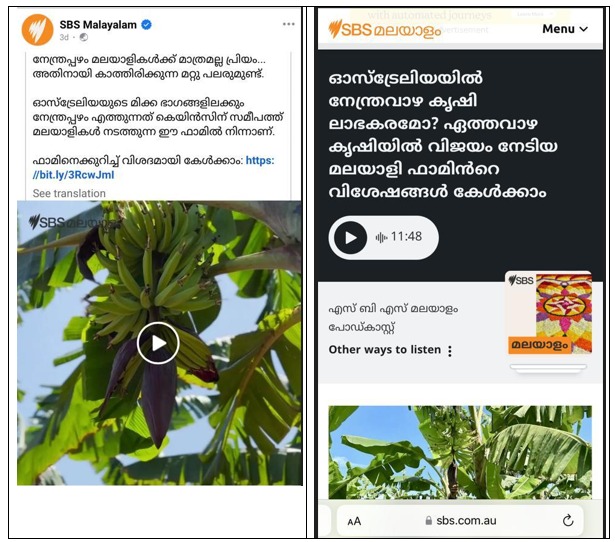Click See translation under the post
This screenshot has height=542, width=615.
(x=69, y=193)
